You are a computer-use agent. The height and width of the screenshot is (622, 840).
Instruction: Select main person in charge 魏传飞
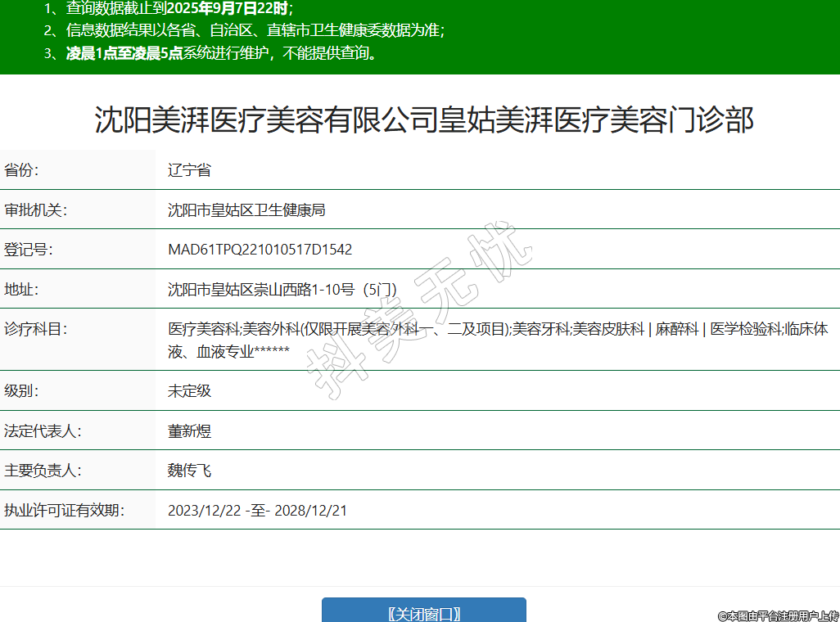[x=189, y=471]
